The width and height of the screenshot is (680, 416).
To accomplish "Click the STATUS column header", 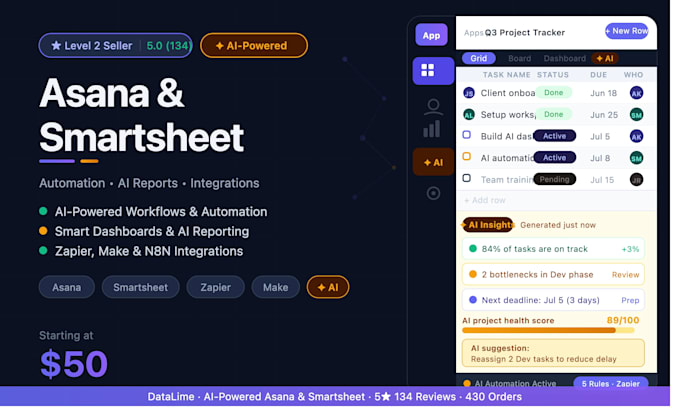I will coord(552,75).
